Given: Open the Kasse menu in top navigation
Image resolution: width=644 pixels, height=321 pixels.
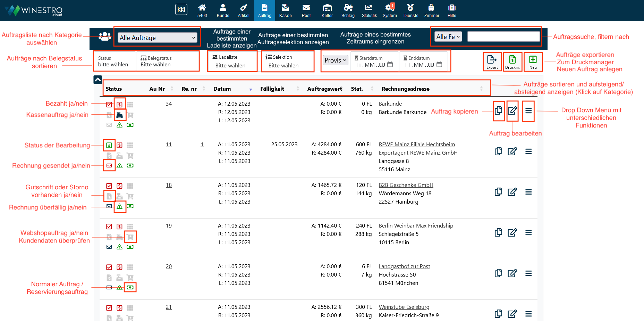Looking at the screenshot, I should tap(285, 10).
